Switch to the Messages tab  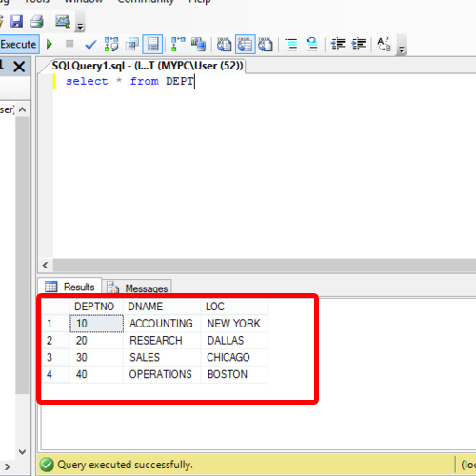pos(137,288)
